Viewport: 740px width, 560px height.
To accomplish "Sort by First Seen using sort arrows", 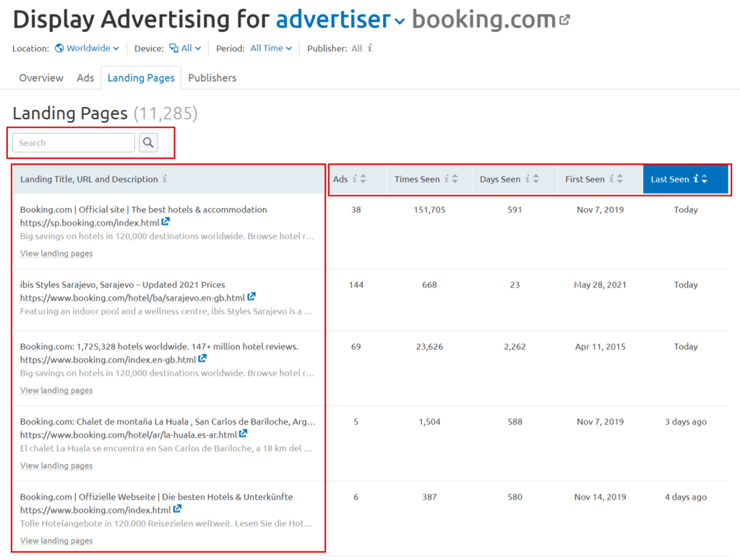I will pos(619,178).
